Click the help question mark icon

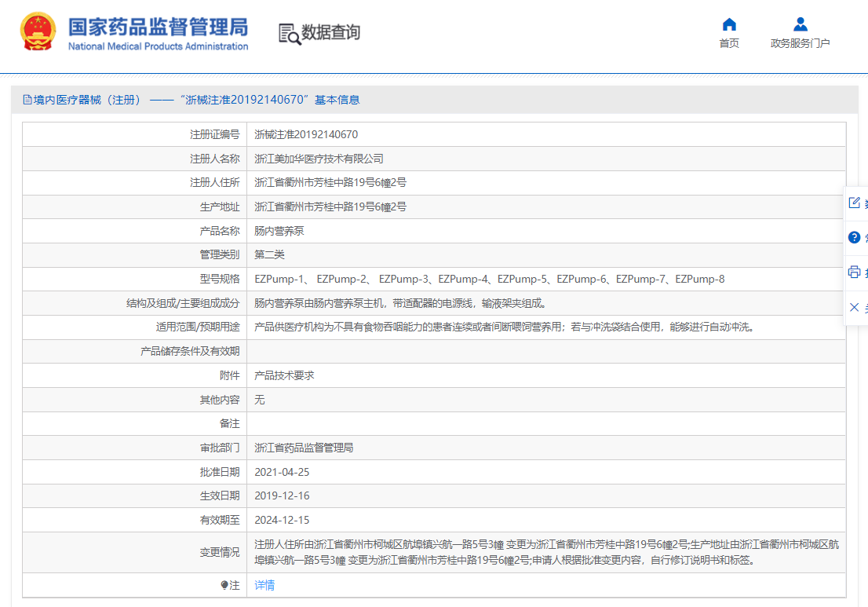(854, 238)
